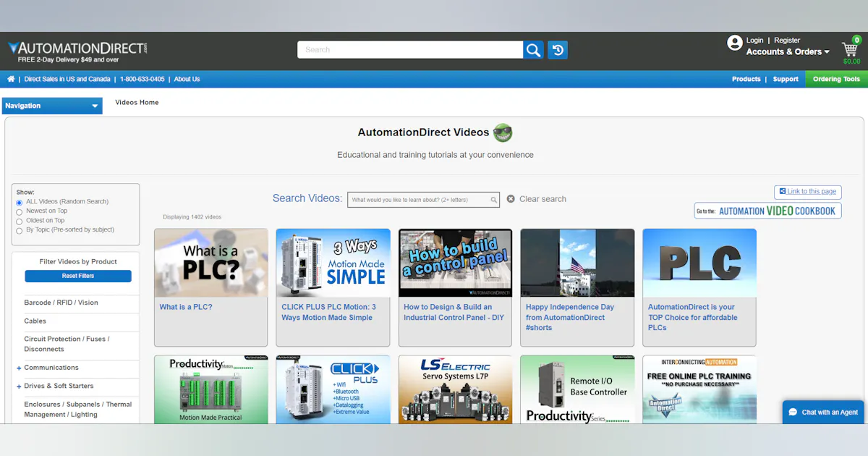Viewport: 868px width, 456px height.
Task: Open the Ordering Tools menu
Action: click(x=836, y=79)
